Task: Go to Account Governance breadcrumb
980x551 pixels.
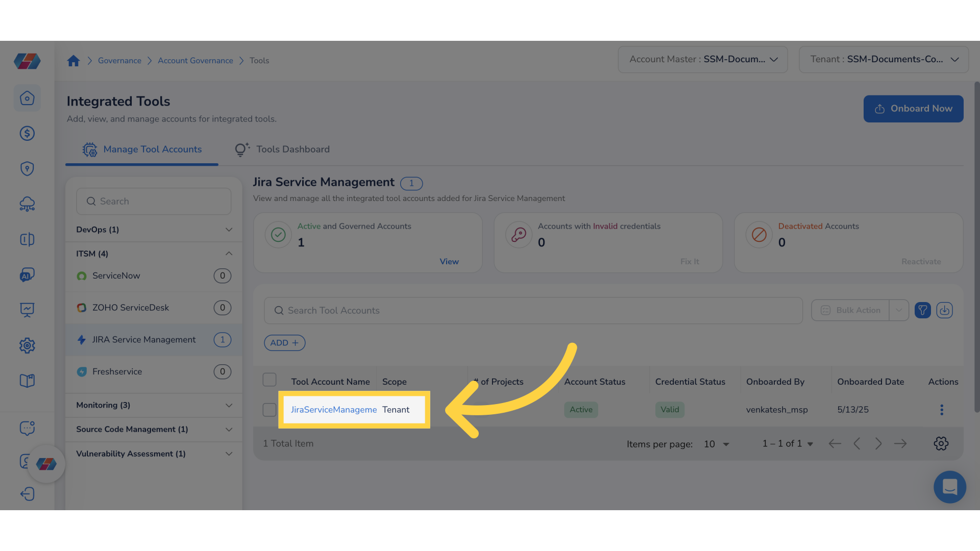Action: [x=195, y=61]
